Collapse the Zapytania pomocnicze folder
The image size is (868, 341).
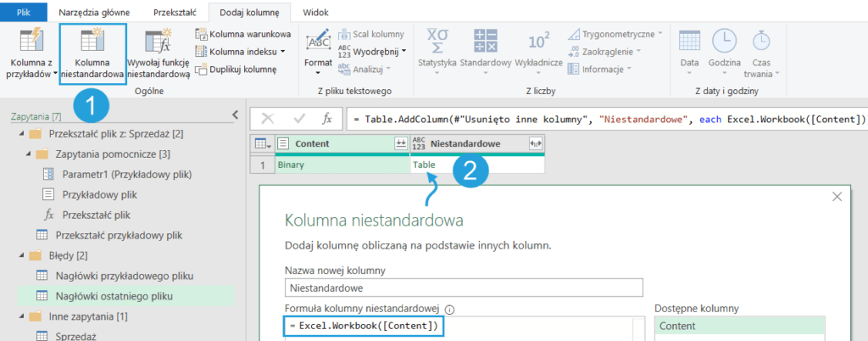(29, 154)
